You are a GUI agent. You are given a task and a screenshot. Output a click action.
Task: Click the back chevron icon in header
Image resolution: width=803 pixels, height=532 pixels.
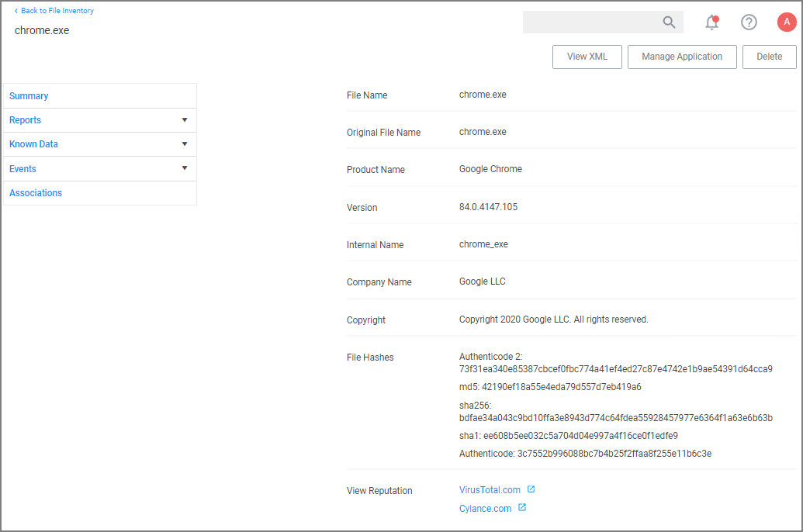pyautogui.click(x=17, y=10)
